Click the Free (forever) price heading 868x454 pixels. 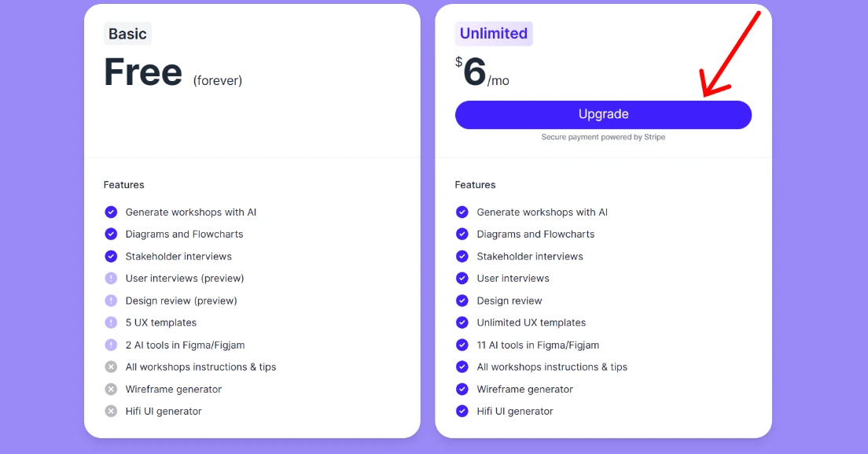pos(173,72)
